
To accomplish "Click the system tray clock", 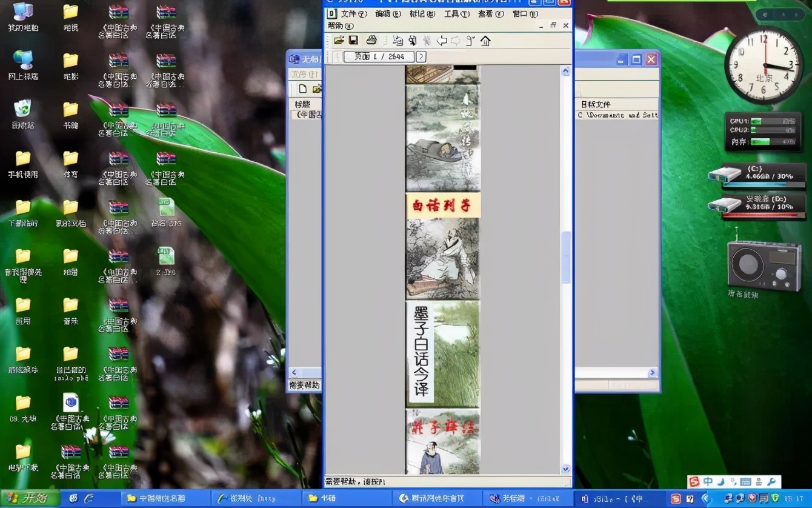I will click(794, 498).
